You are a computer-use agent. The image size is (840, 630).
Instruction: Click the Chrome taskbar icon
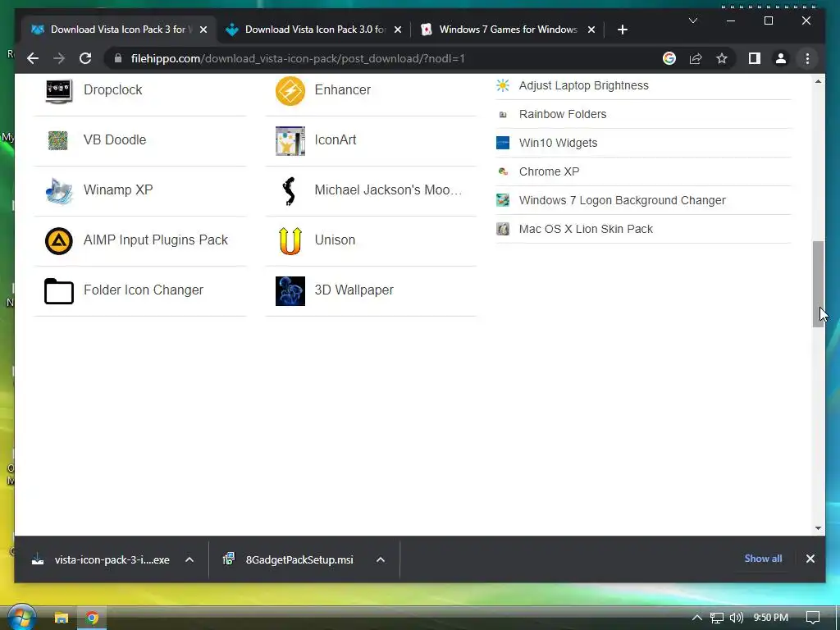coord(92,618)
